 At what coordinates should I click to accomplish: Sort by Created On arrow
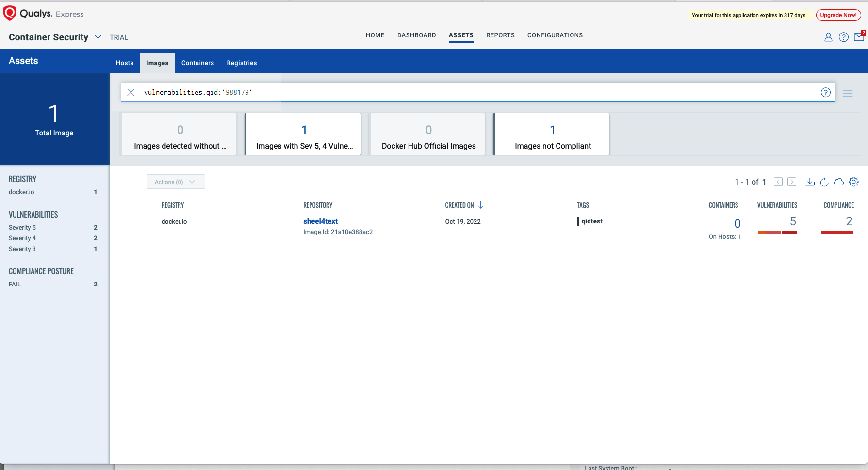pos(480,205)
